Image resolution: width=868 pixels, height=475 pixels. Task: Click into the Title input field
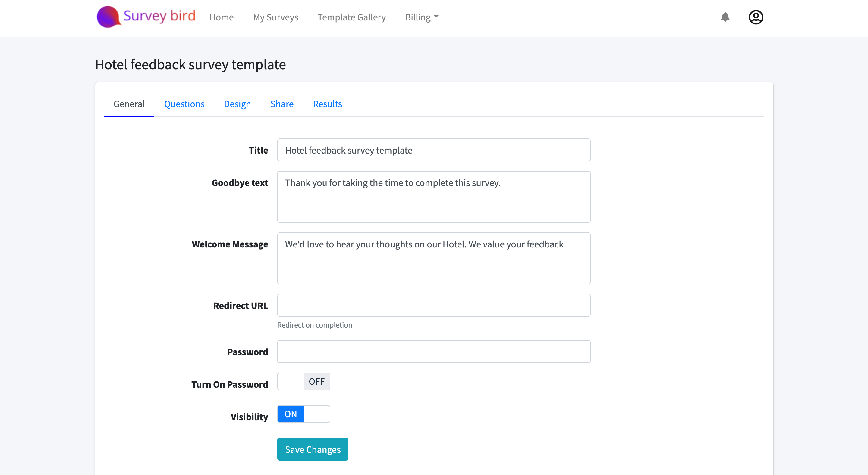tap(434, 150)
